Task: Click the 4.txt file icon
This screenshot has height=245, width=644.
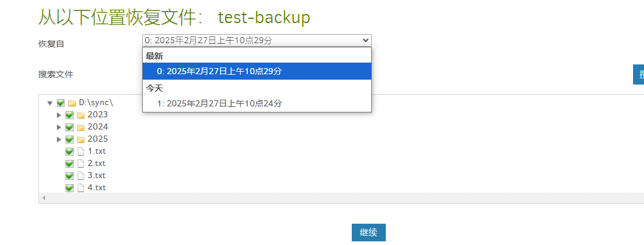Action: pyautogui.click(x=81, y=188)
